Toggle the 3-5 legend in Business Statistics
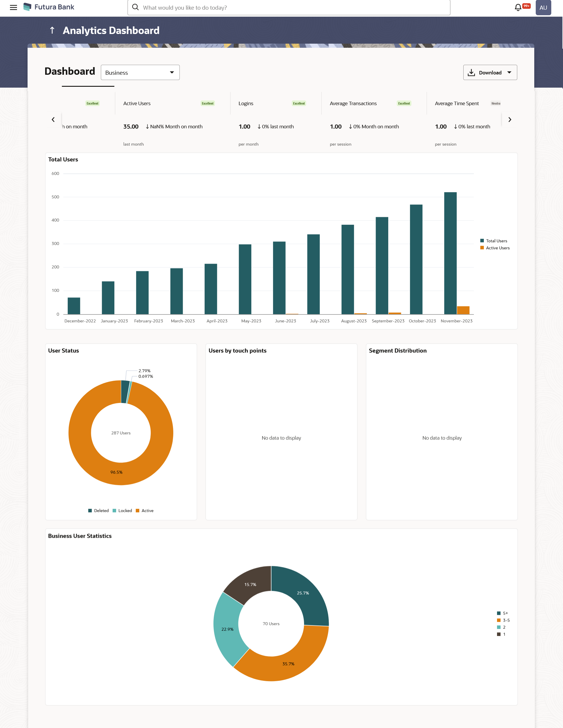 (506, 620)
